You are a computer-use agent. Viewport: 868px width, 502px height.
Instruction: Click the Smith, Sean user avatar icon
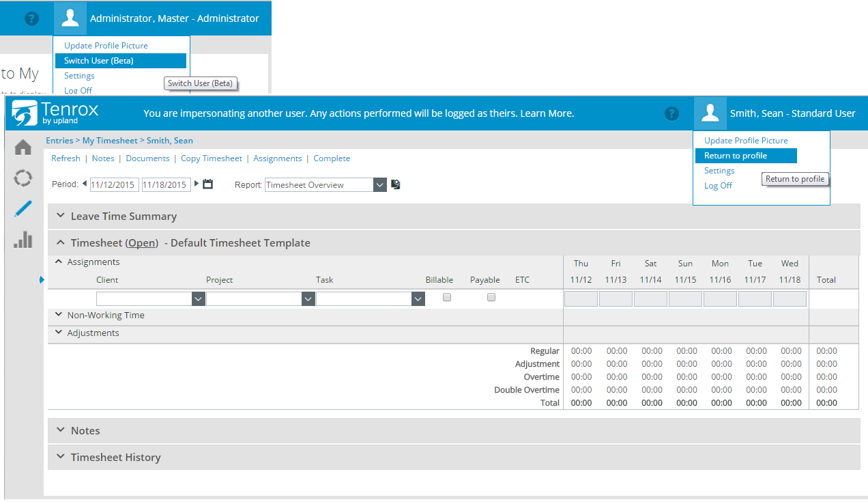click(x=710, y=113)
